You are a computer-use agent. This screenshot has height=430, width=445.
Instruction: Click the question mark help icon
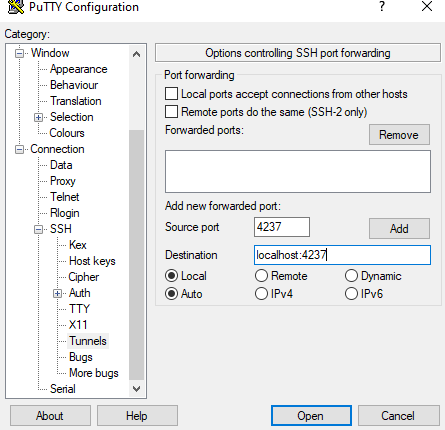click(382, 6)
